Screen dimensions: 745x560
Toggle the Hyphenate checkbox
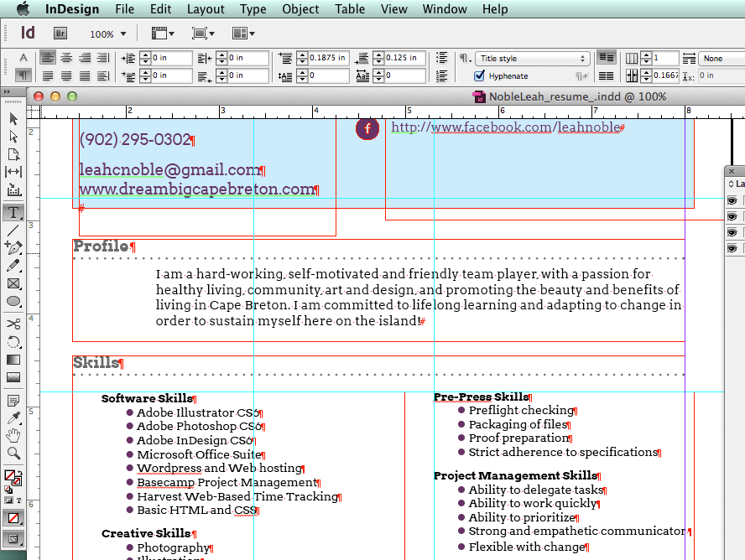click(480, 75)
